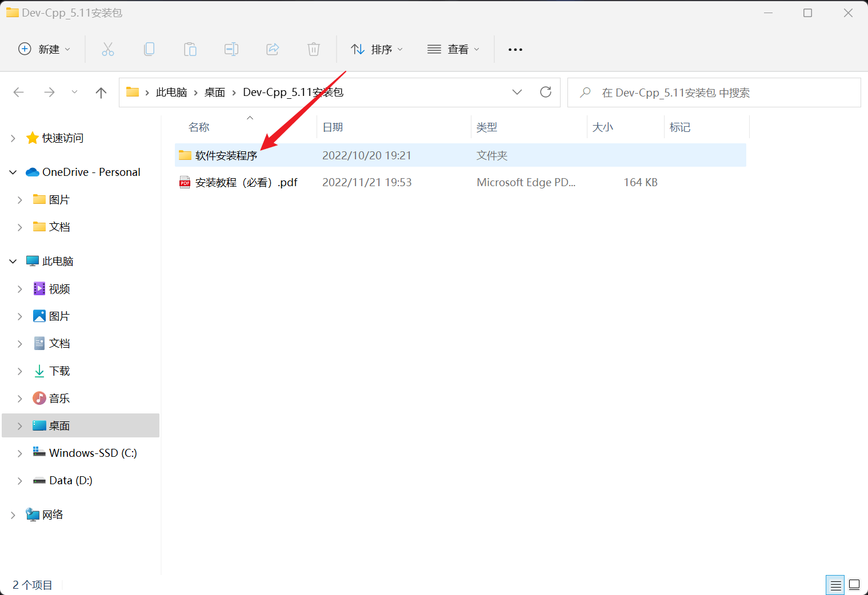The height and width of the screenshot is (595, 868).
Task: Click the folder icon in address bar
Action: (133, 91)
